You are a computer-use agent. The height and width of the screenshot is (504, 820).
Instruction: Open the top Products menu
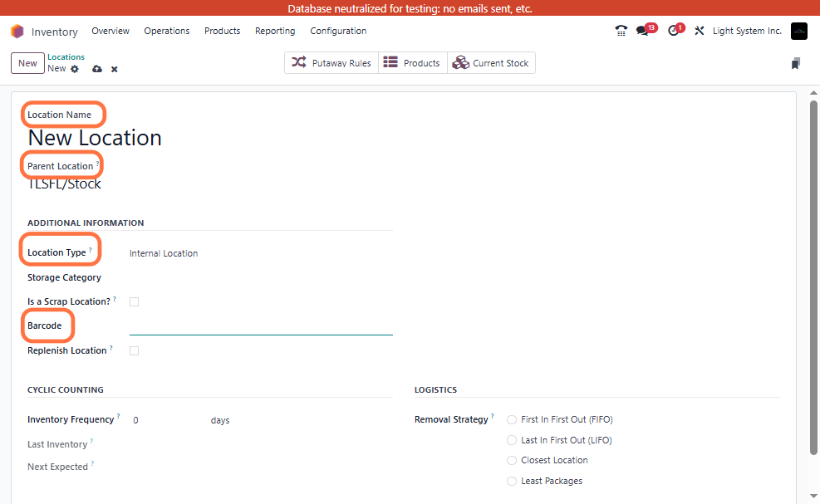(223, 31)
